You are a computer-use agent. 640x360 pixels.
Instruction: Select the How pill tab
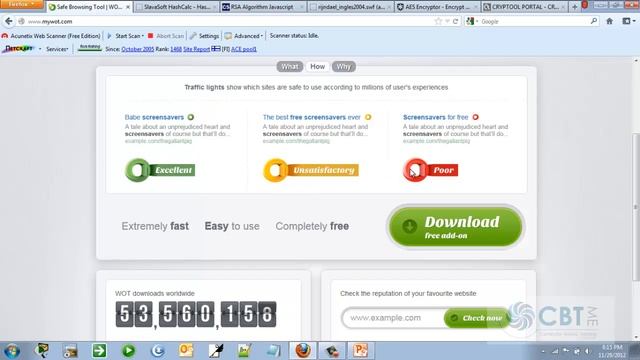317,67
